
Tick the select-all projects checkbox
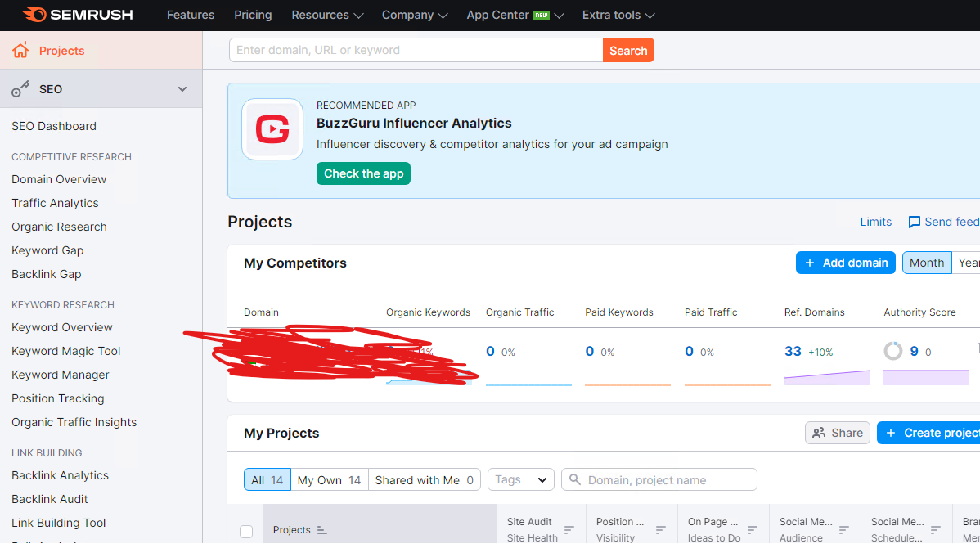[x=246, y=532]
